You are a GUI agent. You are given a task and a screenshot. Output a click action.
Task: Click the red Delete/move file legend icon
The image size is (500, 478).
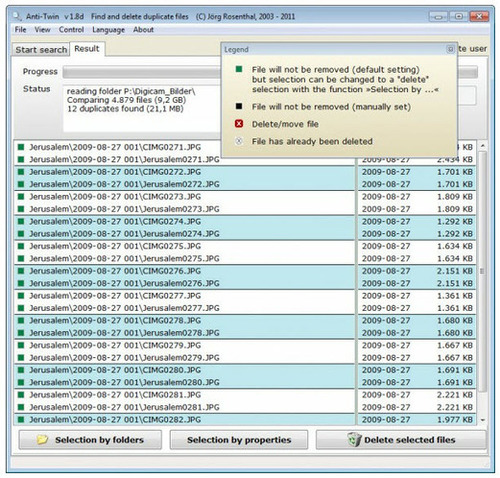point(239,124)
